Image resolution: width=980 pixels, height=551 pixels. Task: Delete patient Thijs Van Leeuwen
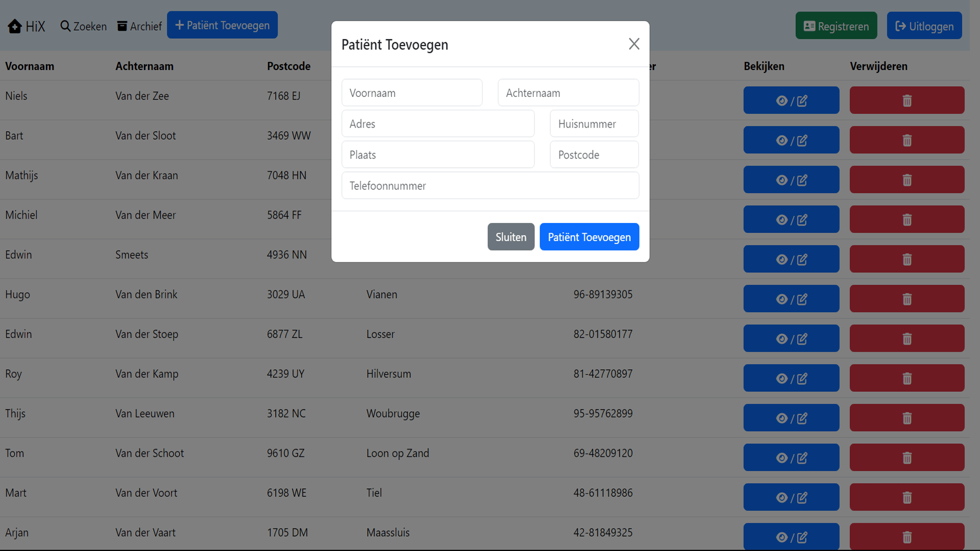click(x=907, y=418)
